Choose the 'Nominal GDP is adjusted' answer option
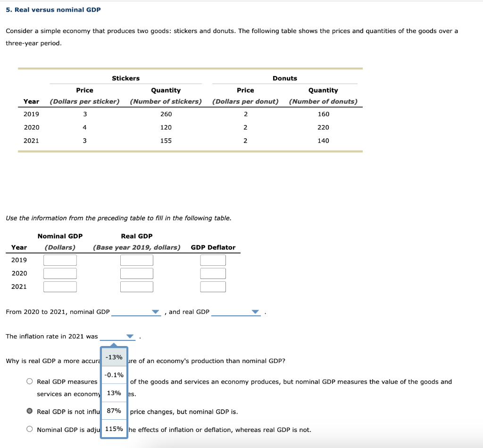This screenshot has width=483, height=448. pos(29,428)
